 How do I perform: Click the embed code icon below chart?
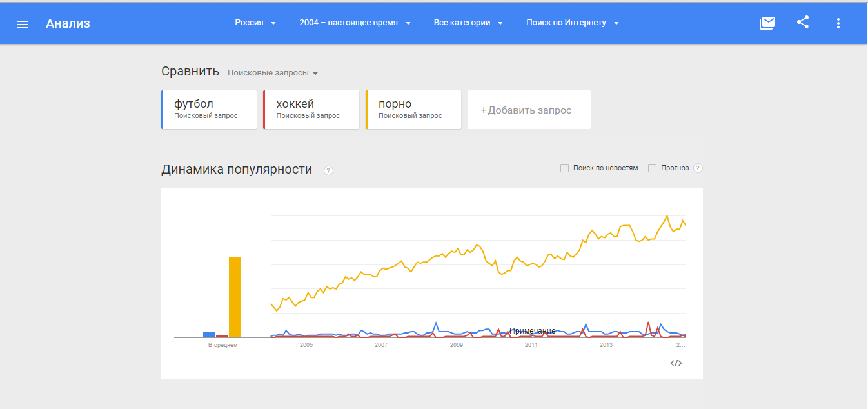(x=676, y=363)
